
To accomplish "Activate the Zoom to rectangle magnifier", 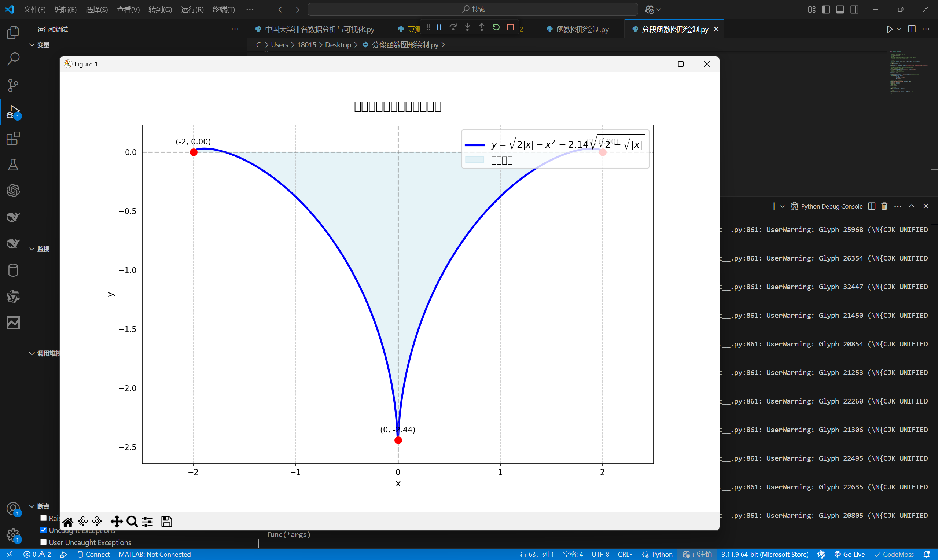I will [x=132, y=522].
